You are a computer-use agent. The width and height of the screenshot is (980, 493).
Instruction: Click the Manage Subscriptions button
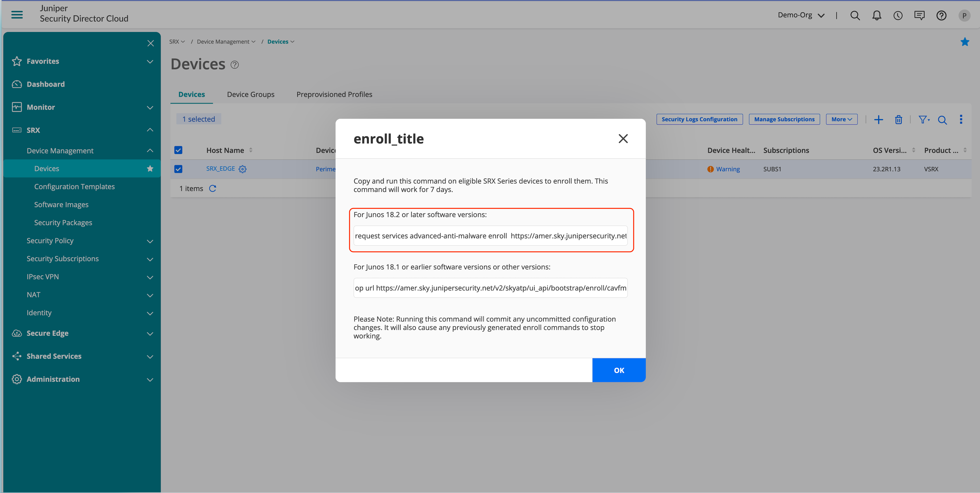(784, 119)
